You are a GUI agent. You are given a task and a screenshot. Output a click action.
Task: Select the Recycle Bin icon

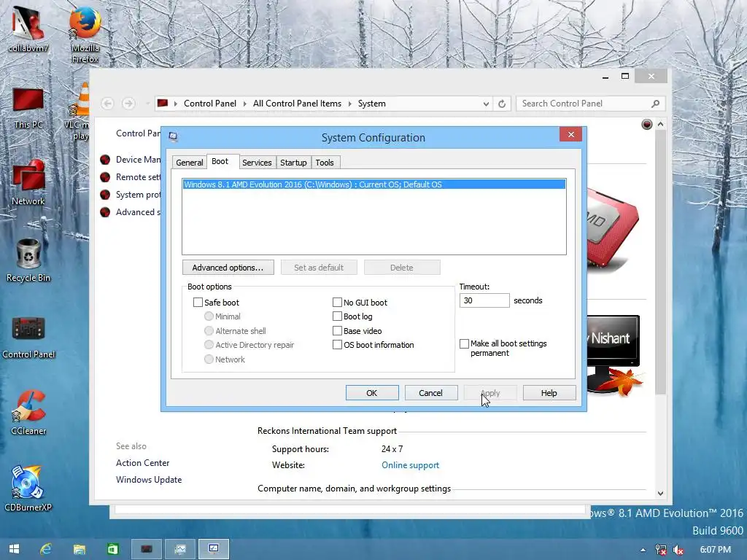[28, 260]
